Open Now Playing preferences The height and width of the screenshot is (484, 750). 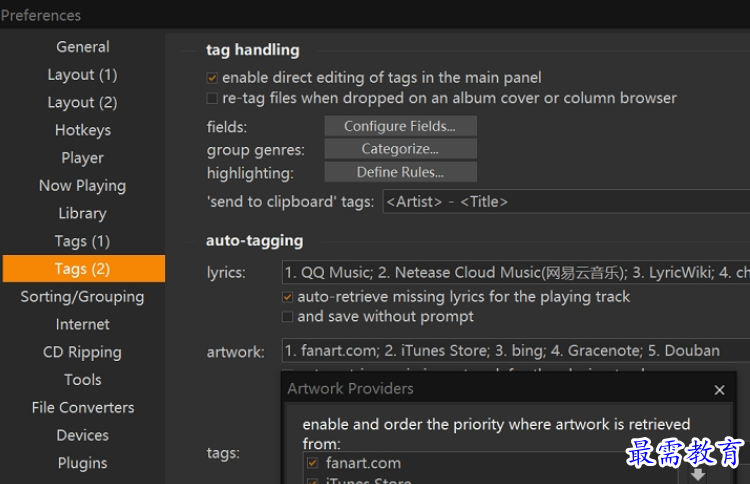[x=83, y=186]
